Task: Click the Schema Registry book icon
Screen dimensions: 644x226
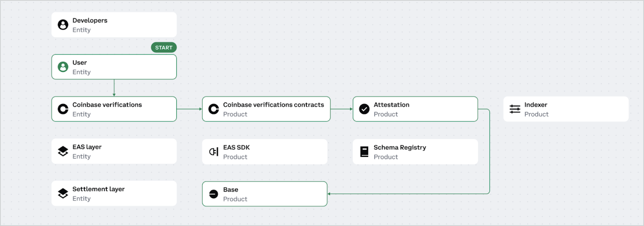Action: (364, 152)
